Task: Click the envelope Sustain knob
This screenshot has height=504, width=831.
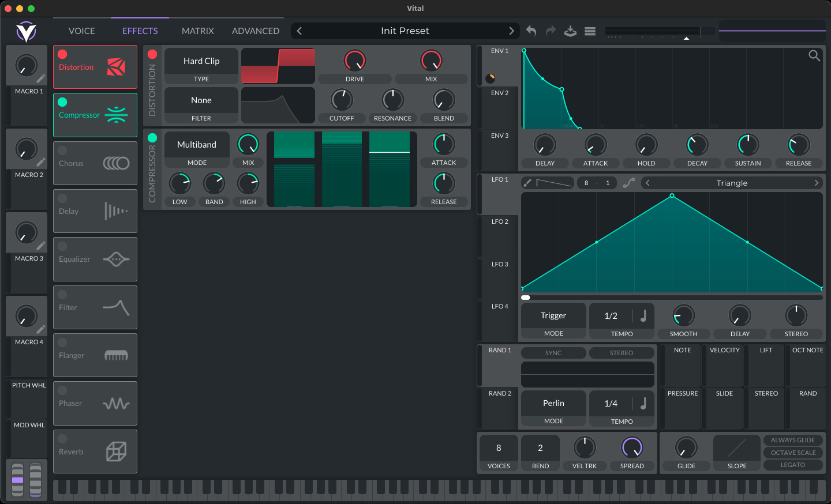Action: pos(748,145)
